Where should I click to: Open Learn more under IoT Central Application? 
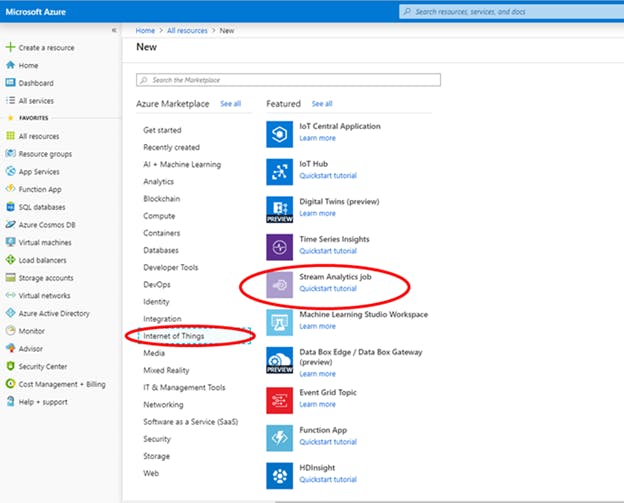point(317,138)
